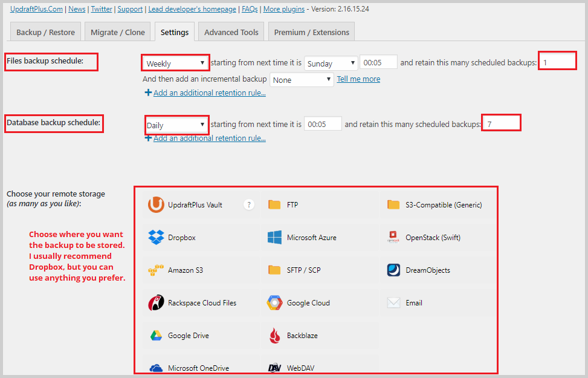Click plus icon under database backup schedule

(x=148, y=138)
